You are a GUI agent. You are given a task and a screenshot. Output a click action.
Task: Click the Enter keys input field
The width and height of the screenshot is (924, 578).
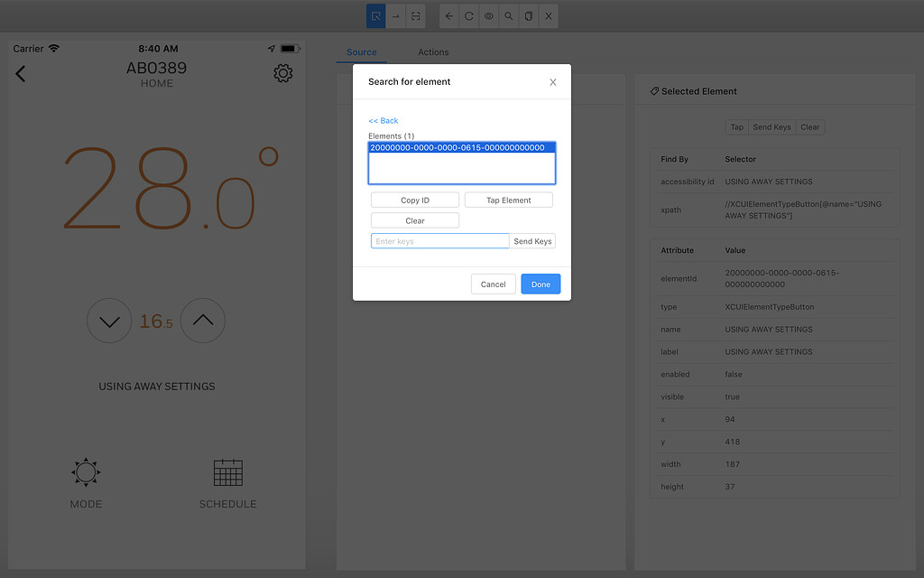pyautogui.click(x=439, y=240)
